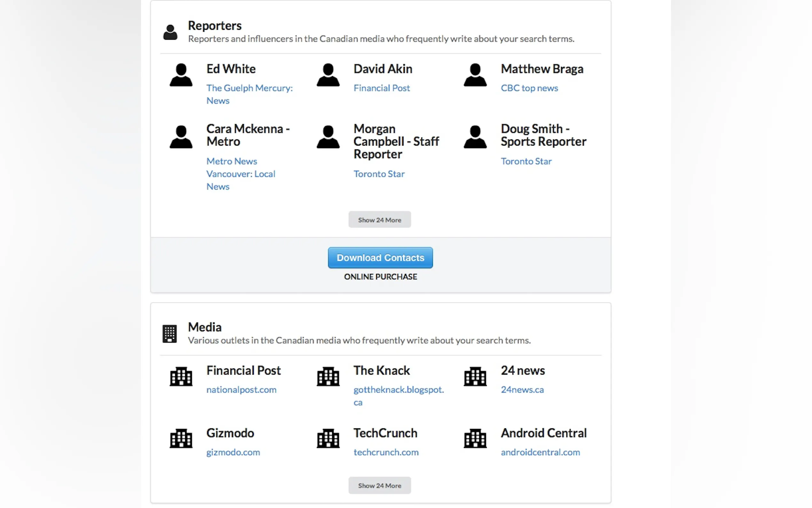Expand media list with Show 24 More

click(x=379, y=486)
